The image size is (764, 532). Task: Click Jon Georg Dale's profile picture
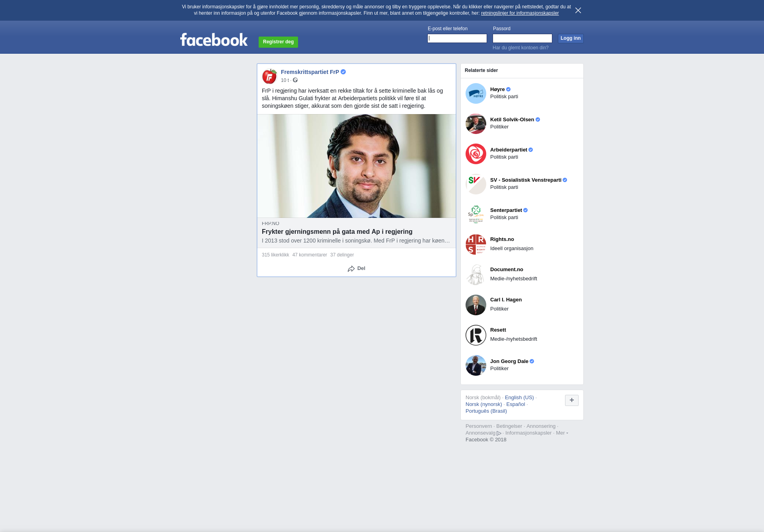[x=476, y=365]
